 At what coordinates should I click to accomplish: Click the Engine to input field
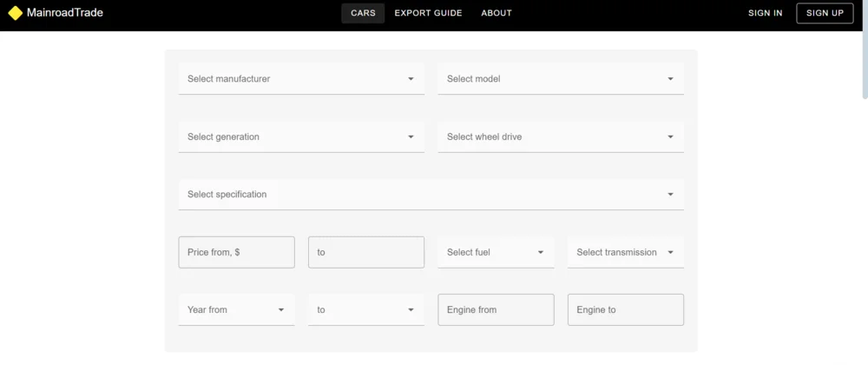point(625,310)
